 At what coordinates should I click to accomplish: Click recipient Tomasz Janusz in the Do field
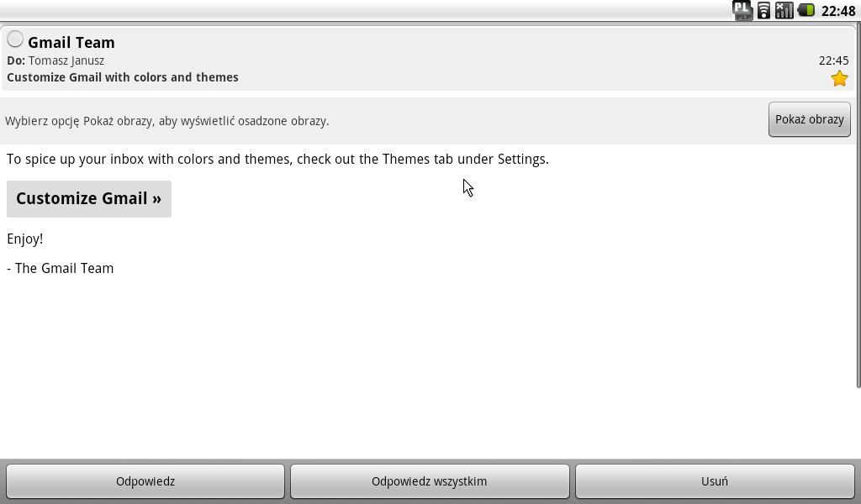coord(66,60)
